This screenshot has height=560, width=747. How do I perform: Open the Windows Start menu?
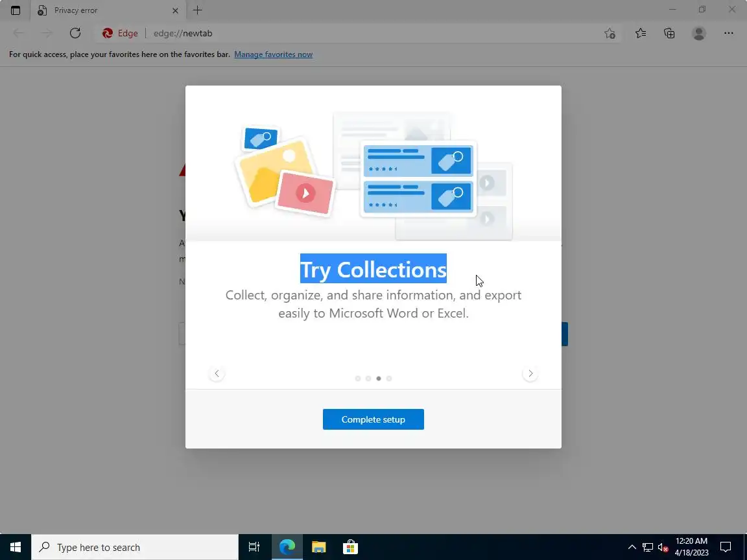click(16, 547)
